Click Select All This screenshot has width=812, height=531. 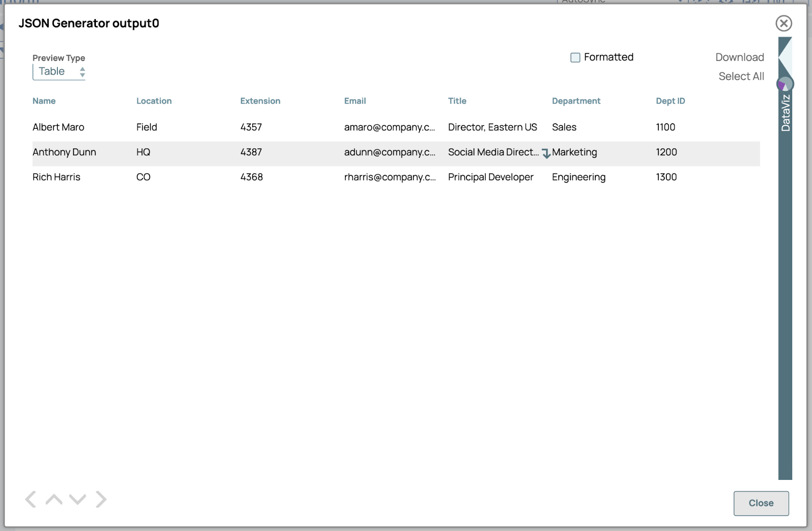click(741, 76)
